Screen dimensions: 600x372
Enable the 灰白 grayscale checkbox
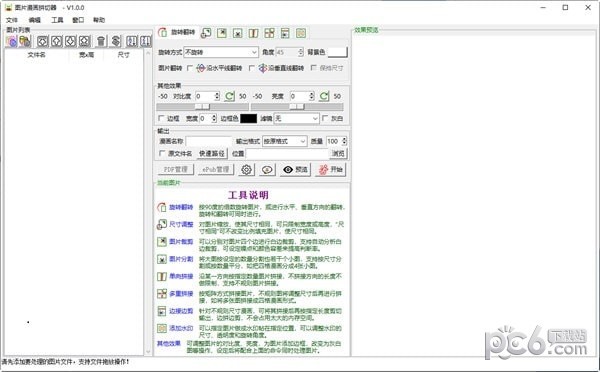point(325,118)
